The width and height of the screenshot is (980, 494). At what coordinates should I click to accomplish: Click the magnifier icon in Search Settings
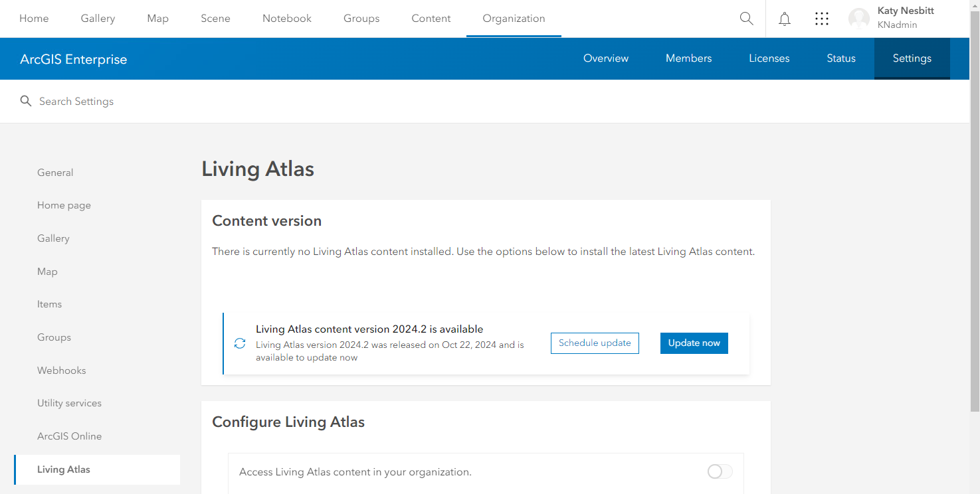pyautogui.click(x=26, y=101)
